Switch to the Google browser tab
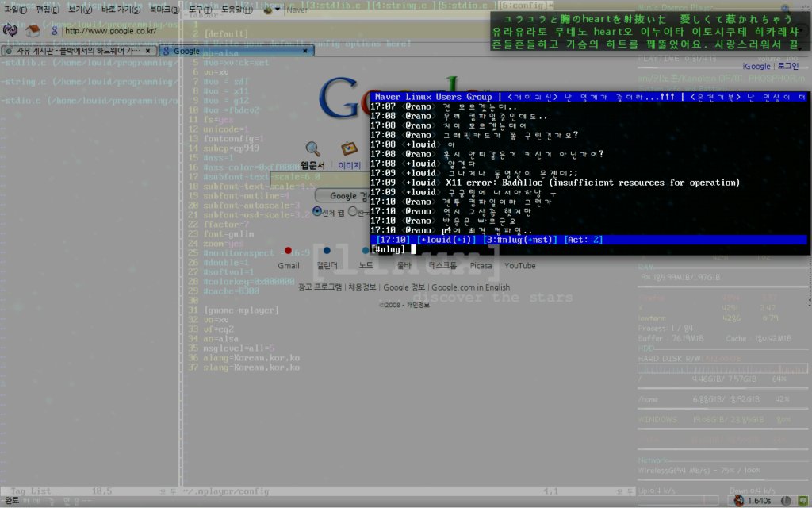This screenshot has height=508, width=812. pos(236,50)
